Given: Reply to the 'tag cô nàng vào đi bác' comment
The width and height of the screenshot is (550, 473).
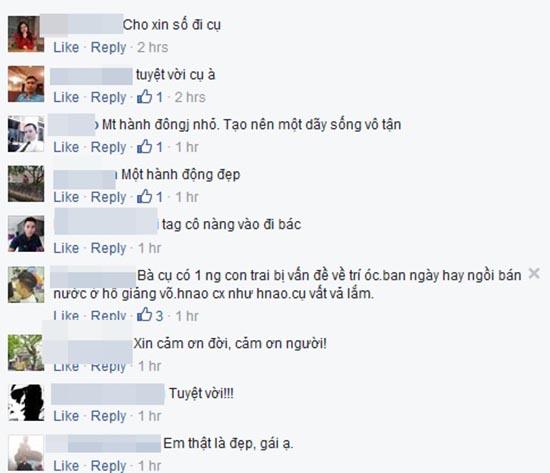Looking at the screenshot, I should pos(108,248).
